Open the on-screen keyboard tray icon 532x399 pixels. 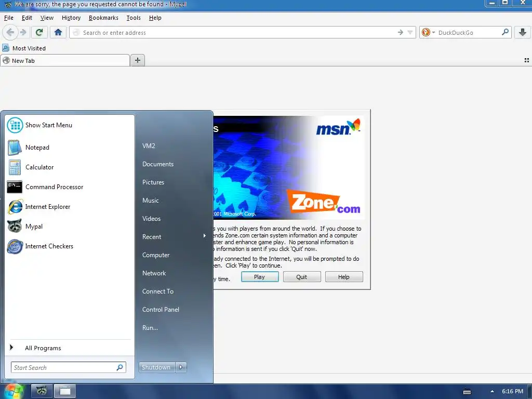467,392
